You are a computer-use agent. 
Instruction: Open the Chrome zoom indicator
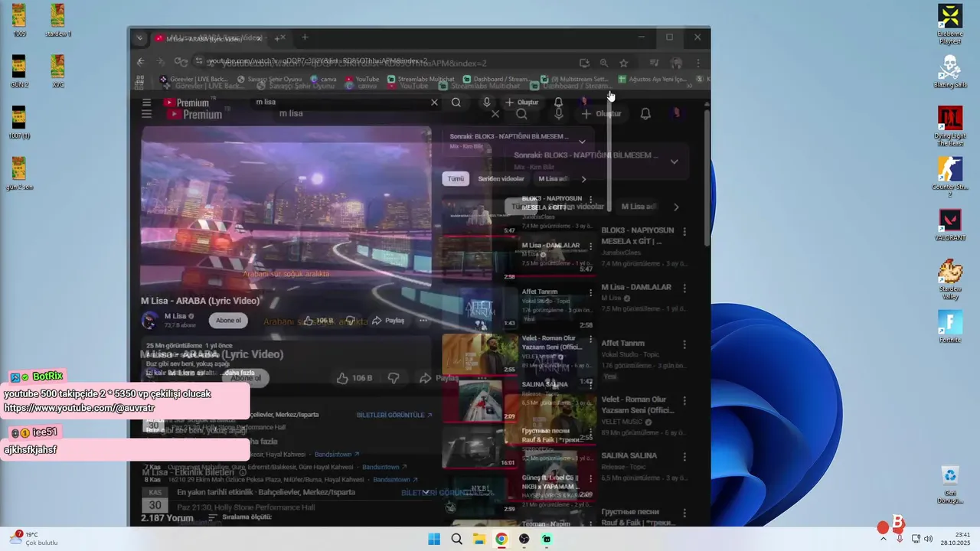604,63
